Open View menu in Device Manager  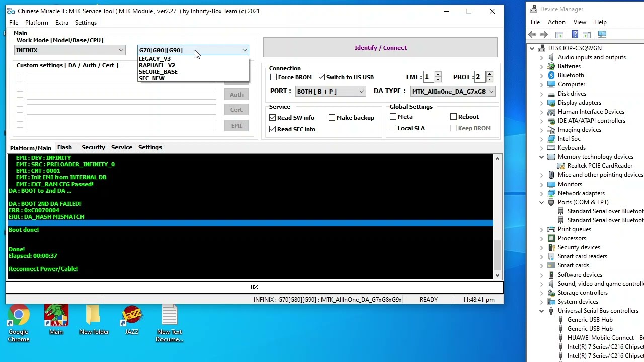click(580, 22)
